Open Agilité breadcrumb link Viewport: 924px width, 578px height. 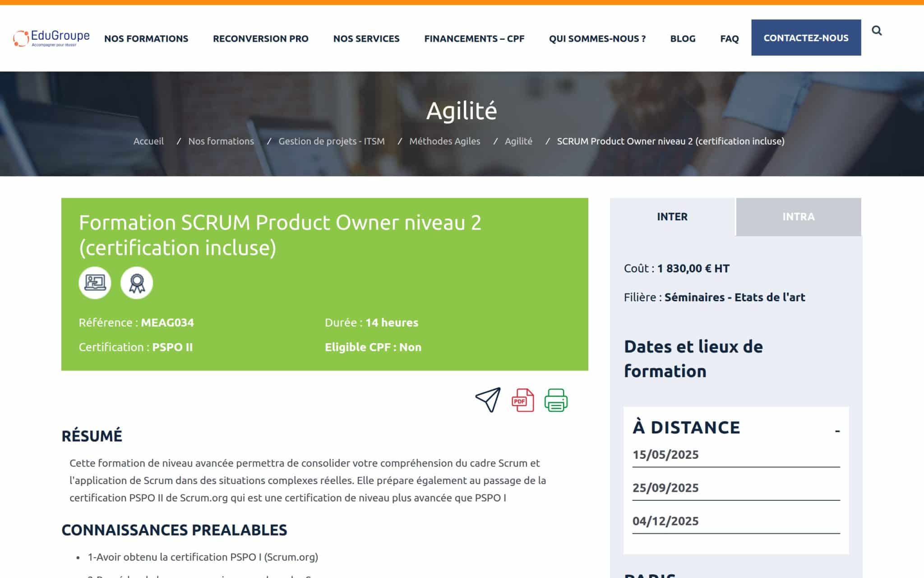coord(518,141)
